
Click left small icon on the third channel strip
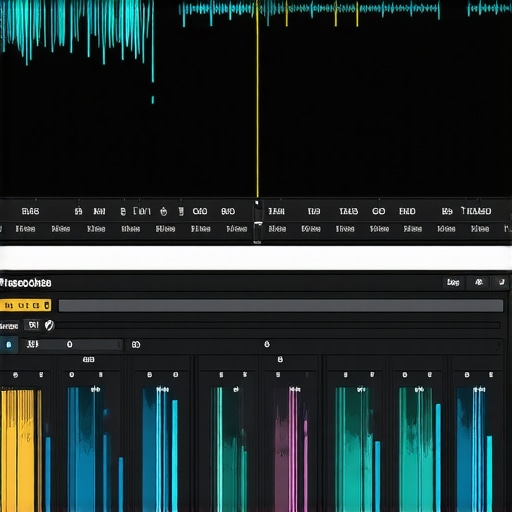(150, 375)
